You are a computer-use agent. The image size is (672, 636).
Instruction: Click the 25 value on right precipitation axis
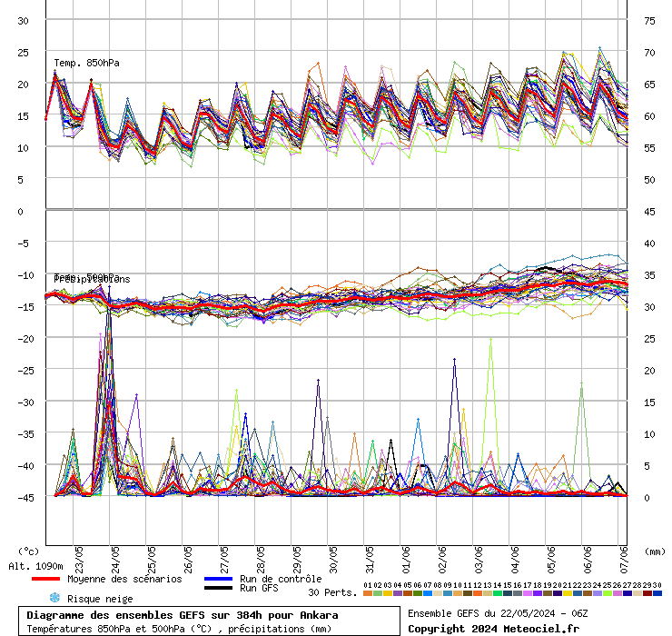coord(649,339)
